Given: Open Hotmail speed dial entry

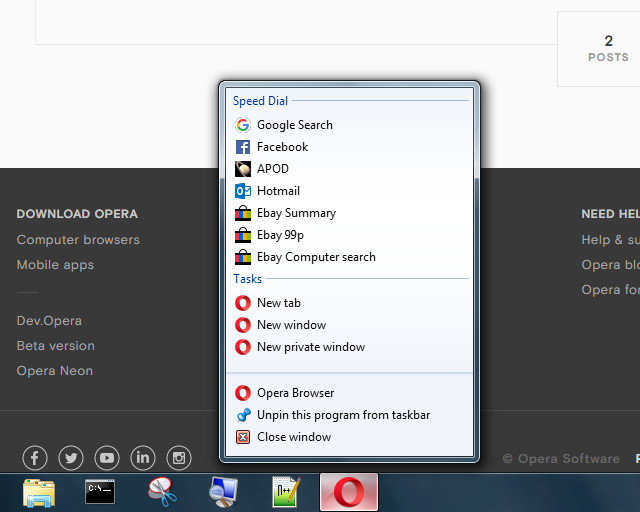Looking at the screenshot, I should point(349,191).
